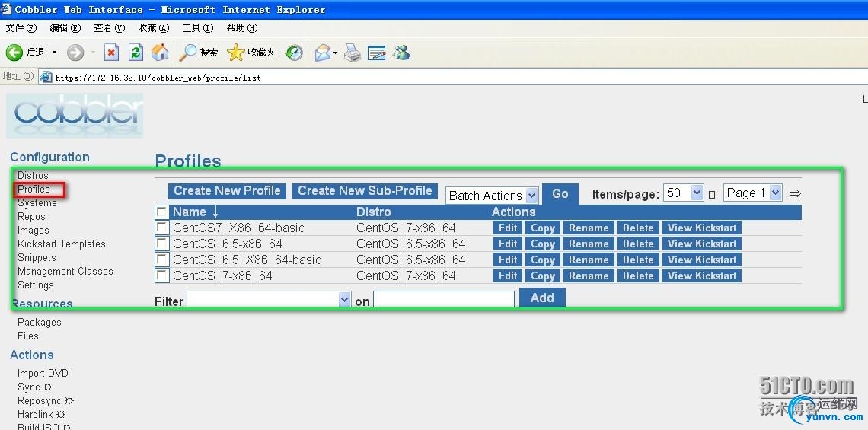Open Settings in the sidebar
This screenshot has width=868, height=430.
pyautogui.click(x=36, y=285)
